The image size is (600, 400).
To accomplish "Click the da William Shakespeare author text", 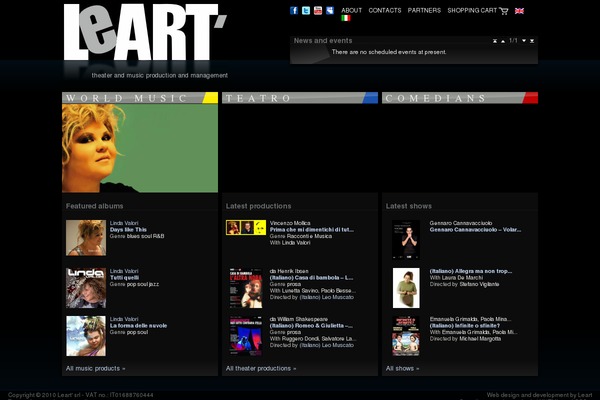I will [x=299, y=319].
